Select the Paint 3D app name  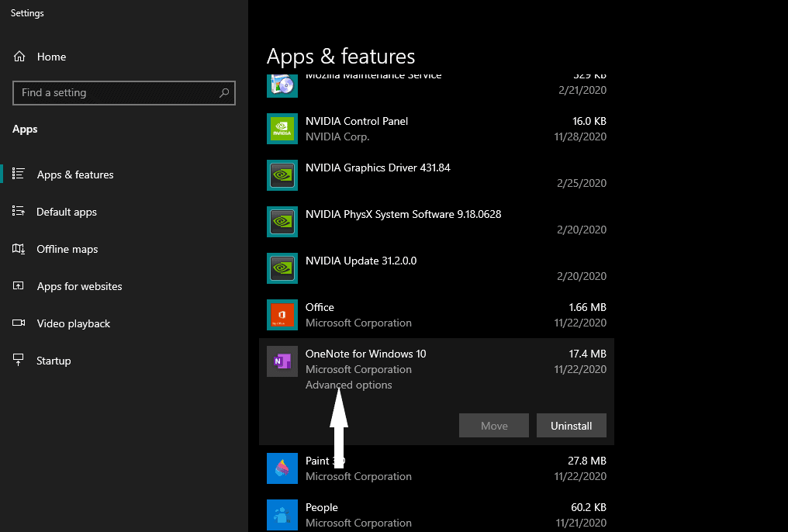[325, 461]
